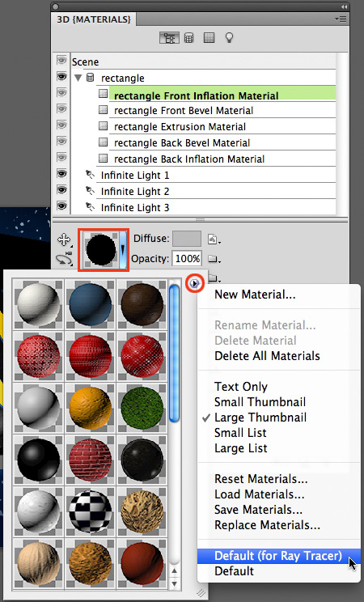Open the circled material preset flyout arrow
The image size is (364, 602).
click(x=195, y=284)
